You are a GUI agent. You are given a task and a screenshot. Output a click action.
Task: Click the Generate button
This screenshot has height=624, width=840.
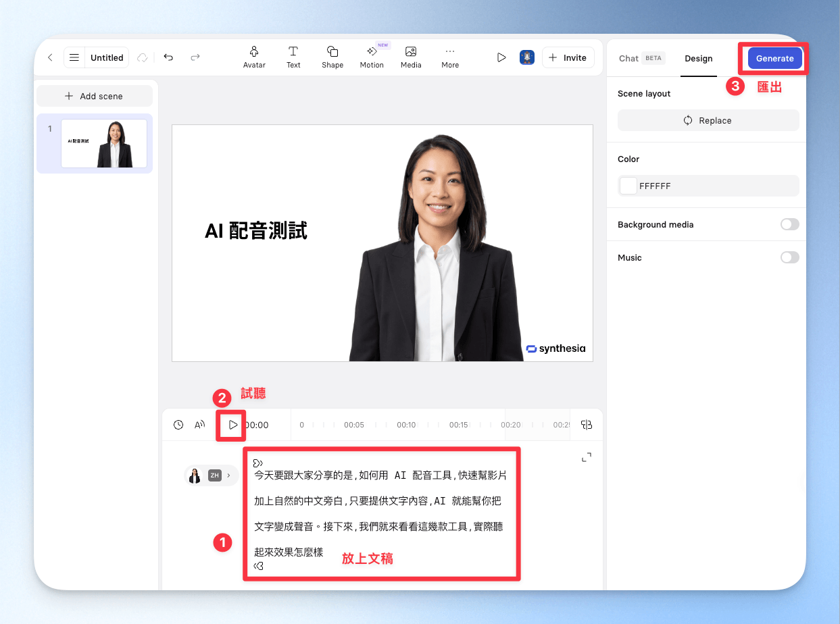[x=775, y=58]
